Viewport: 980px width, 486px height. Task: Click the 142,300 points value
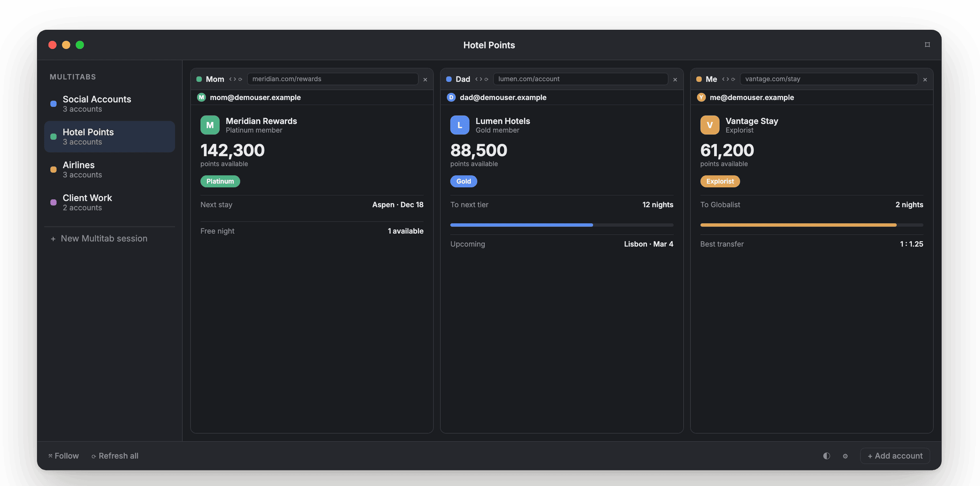(x=233, y=150)
